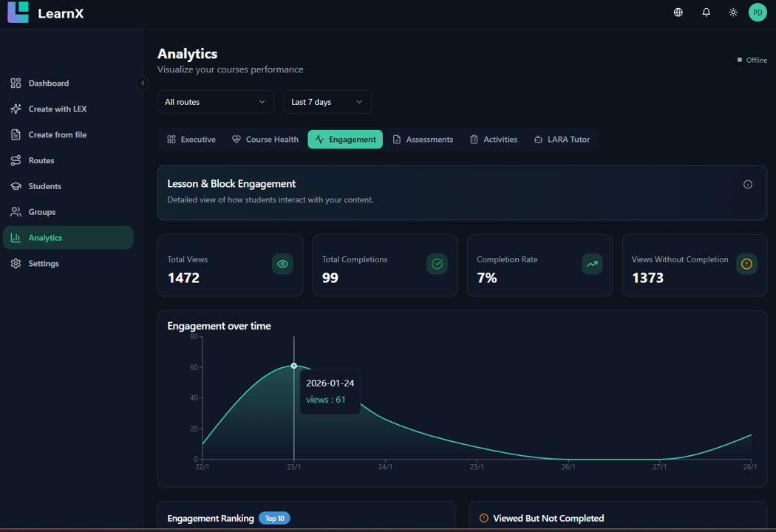The width and height of the screenshot is (776, 532).
Task: Collapse the sidebar with chevron button
Action: 143,83
